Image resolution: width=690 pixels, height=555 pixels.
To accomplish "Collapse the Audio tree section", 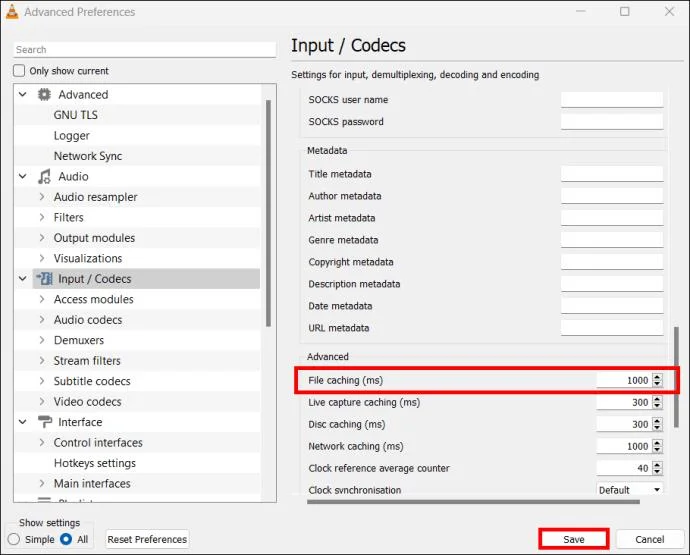I will [x=23, y=176].
